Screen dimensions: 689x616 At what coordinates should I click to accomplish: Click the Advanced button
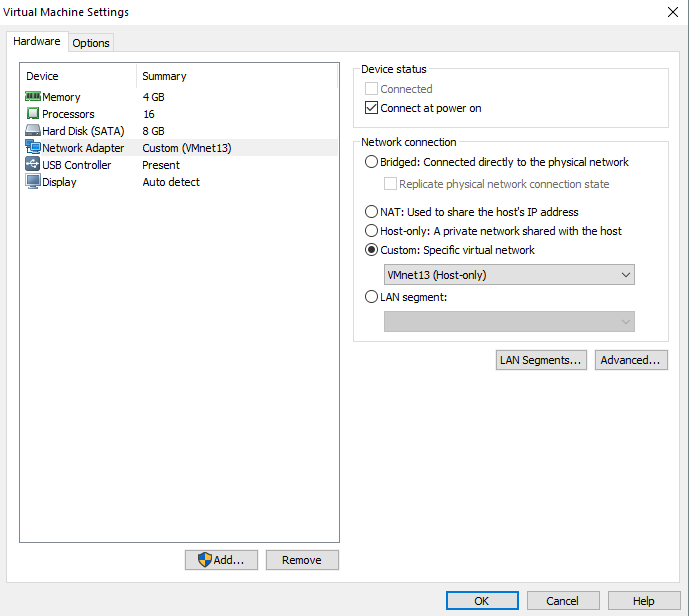(631, 360)
